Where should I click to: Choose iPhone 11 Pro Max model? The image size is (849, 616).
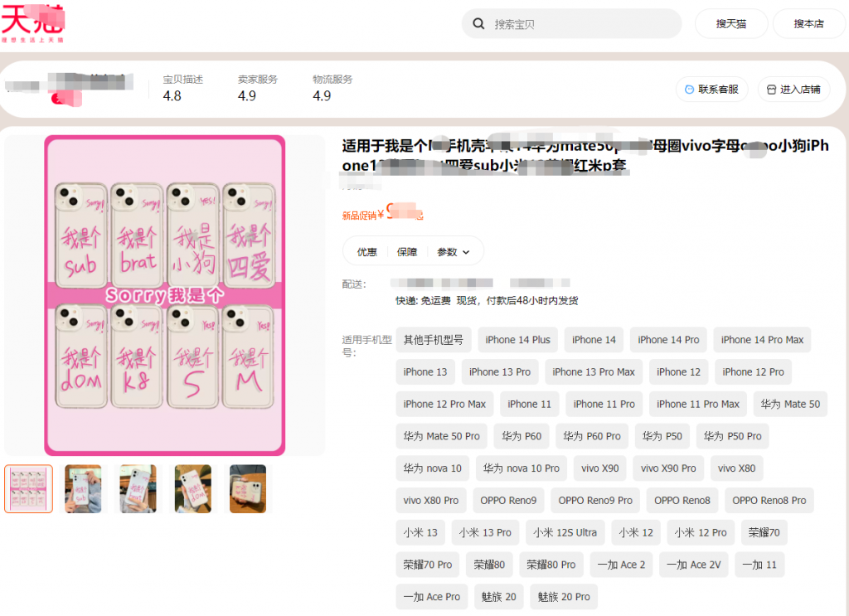click(x=698, y=404)
